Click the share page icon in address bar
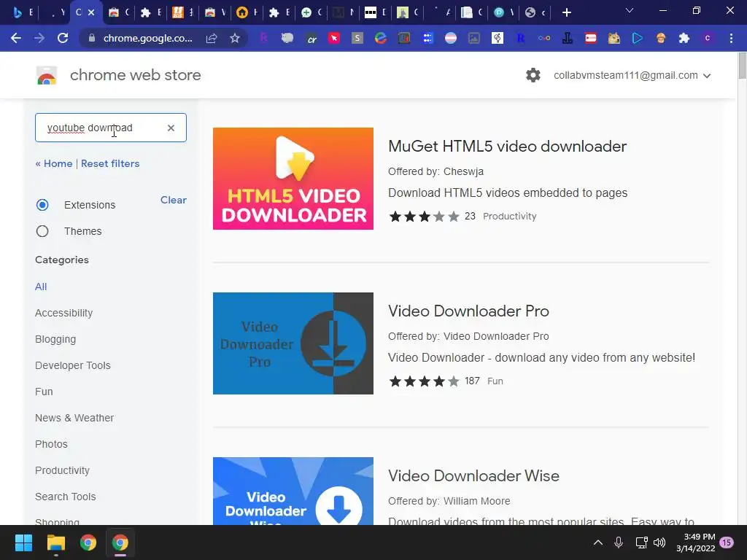The width and height of the screenshot is (747, 560). [212, 38]
